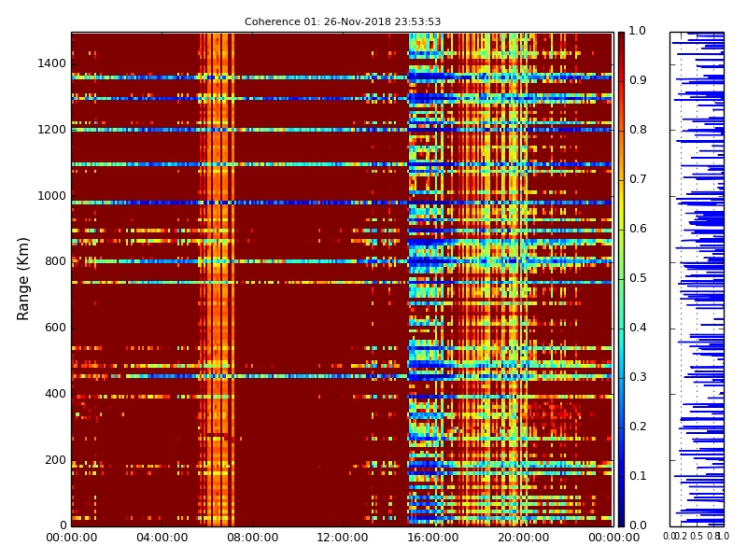Pick the 0.7 label on the colorbar
Viewport: 747px width, 560px height.
coord(638,179)
